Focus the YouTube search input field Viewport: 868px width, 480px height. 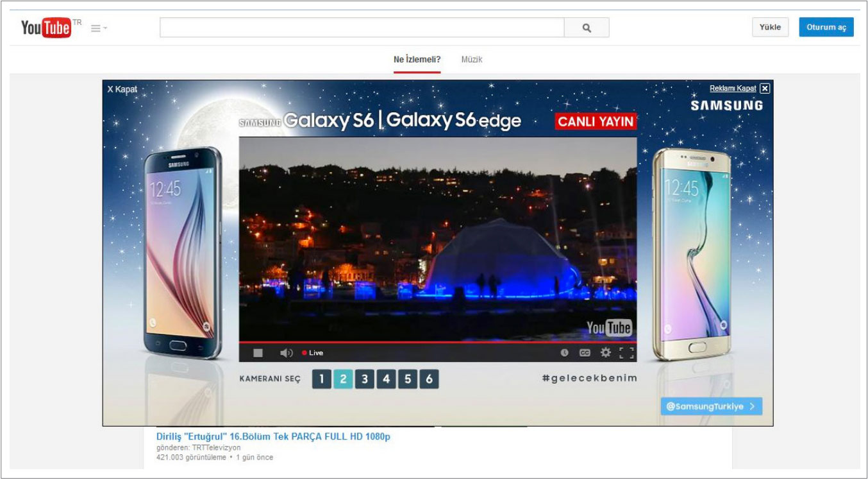point(362,28)
